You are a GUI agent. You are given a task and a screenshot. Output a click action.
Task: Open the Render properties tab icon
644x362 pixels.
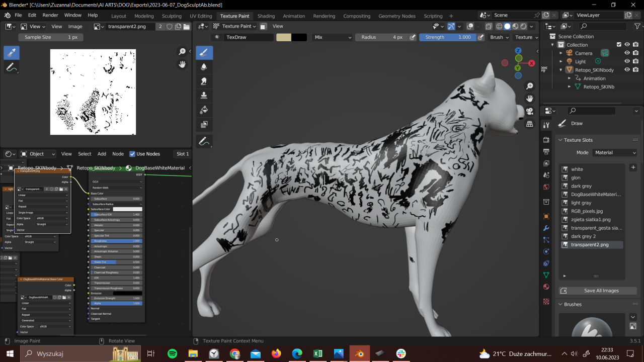coord(546,139)
